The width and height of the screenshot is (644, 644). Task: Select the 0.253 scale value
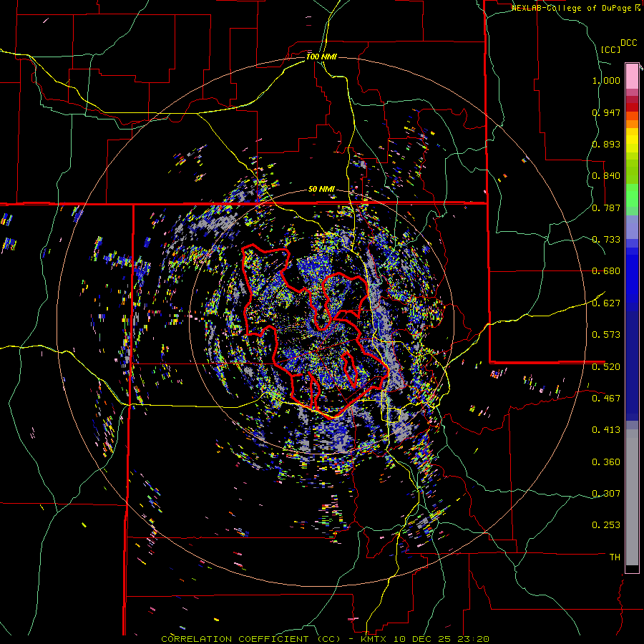pos(606,525)
